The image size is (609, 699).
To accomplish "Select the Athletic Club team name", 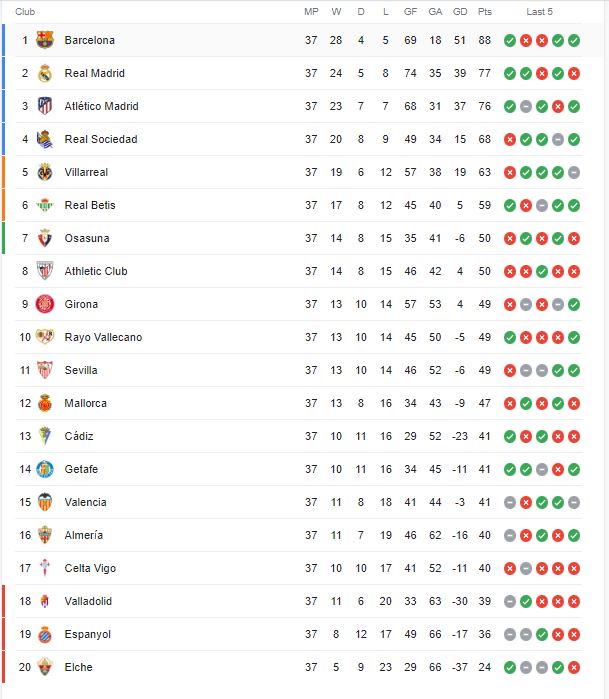I will point(96,271).
